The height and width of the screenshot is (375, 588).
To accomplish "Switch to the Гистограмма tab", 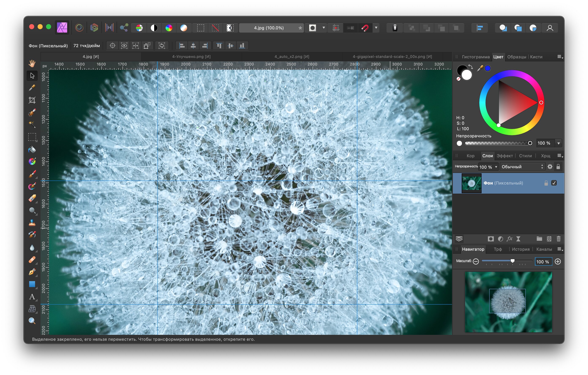I will pos(476,57).
